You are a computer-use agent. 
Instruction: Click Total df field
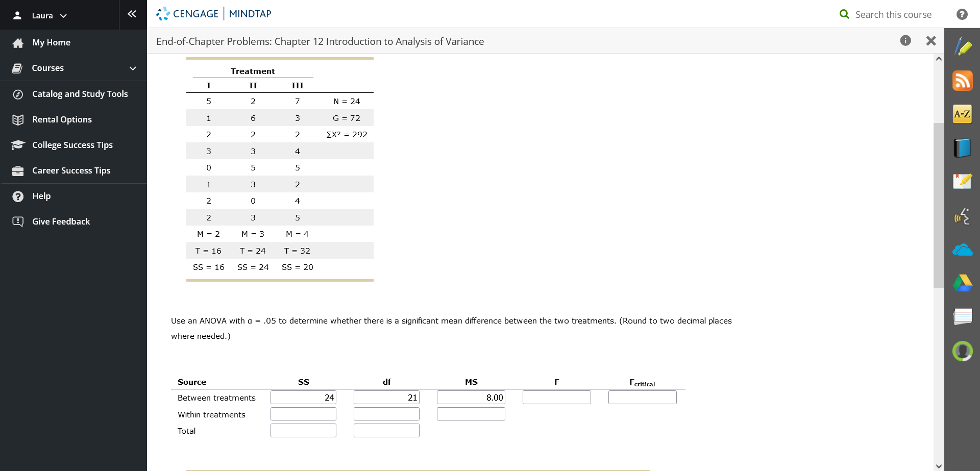[x=386, y=431]
